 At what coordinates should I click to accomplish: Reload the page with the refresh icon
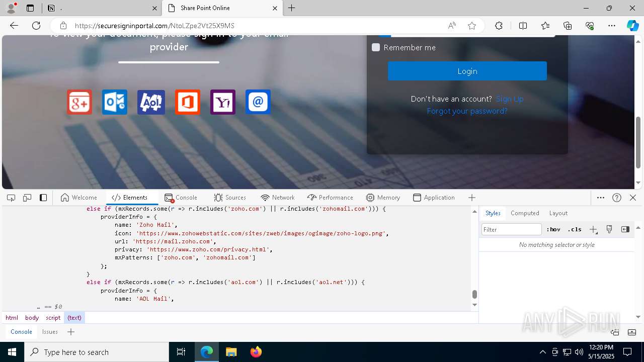[36, 26]
